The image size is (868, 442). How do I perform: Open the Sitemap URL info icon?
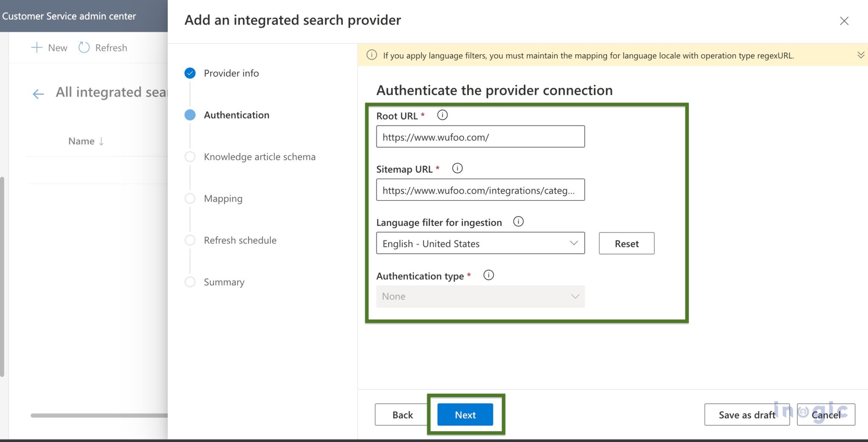(458, 168)
